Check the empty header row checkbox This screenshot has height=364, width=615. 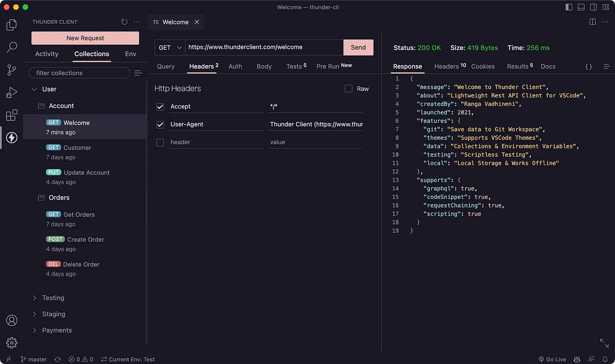160,142
